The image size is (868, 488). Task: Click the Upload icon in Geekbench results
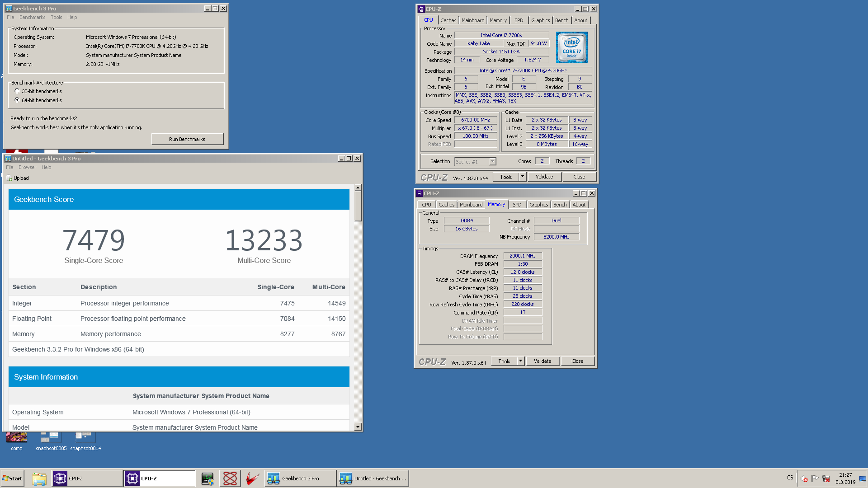9,178
